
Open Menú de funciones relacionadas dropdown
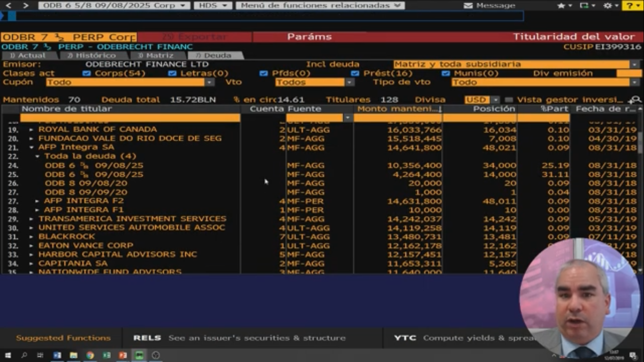pyautogui.click(x=320, y=6)
